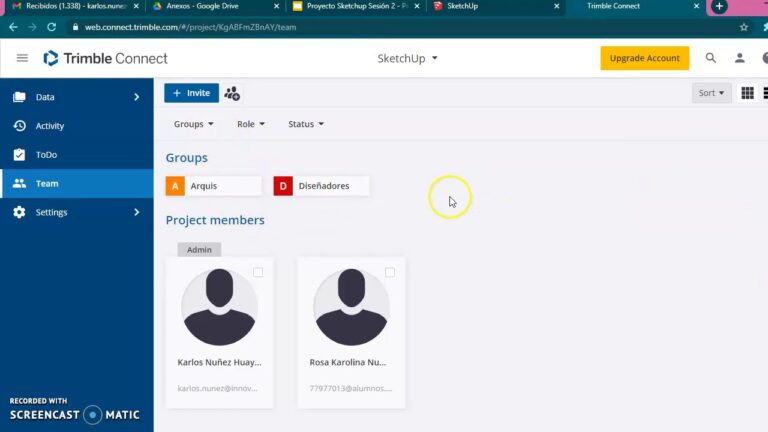Viewport: 768px width, 432px height.
Task: Open the Role filter dropdown
Action: 251,124
